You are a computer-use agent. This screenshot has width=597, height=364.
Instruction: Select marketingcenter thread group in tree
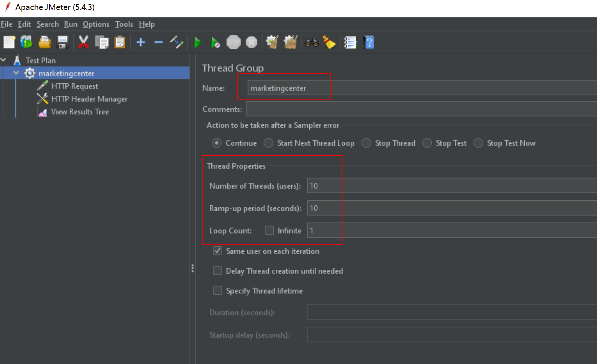[66, 73]
